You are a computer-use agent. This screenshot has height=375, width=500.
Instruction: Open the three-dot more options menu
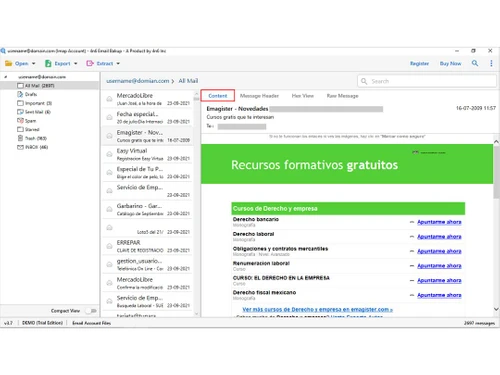point(491,63)
